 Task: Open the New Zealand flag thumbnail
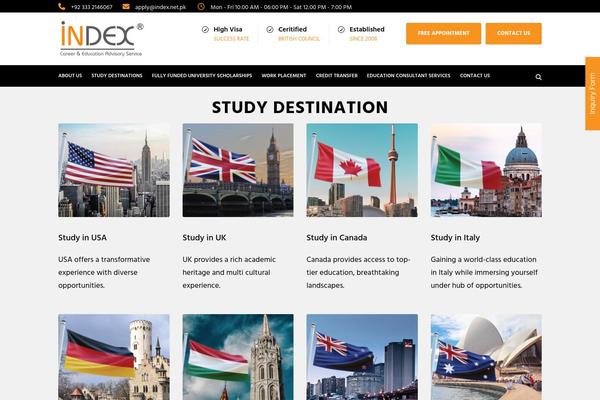(x=362, y=357)
